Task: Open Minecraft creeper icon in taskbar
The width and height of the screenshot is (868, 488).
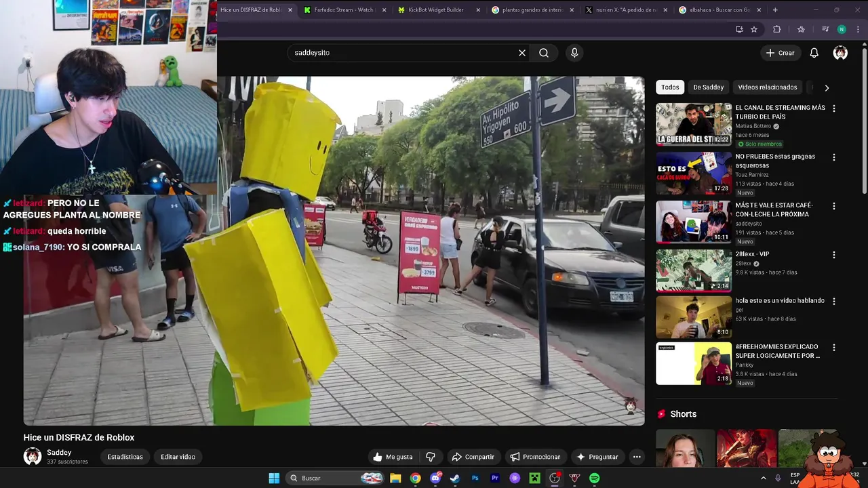Action: (534, 478)
